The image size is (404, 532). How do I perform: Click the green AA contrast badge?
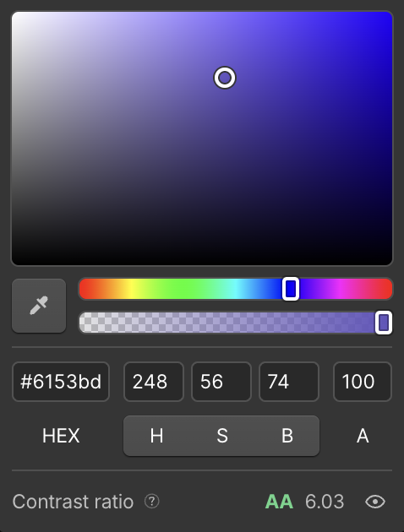point(279,502)
